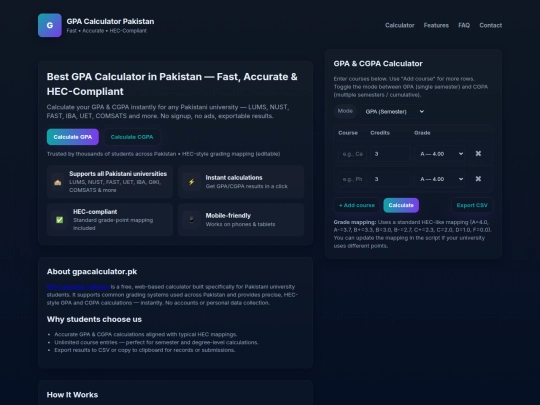Add a new course row

click(357, 205)
